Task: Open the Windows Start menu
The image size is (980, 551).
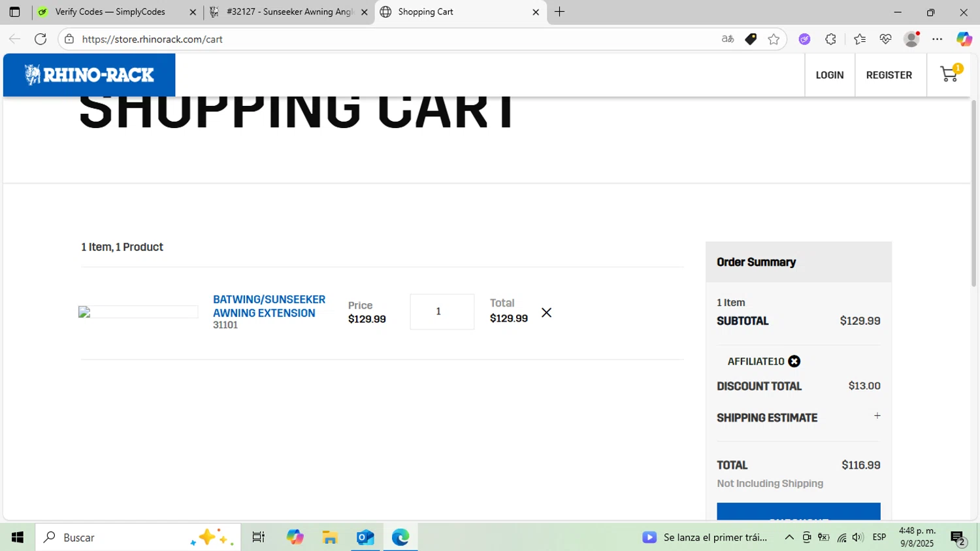Action: pyautogui.click(x=18, y=537)
